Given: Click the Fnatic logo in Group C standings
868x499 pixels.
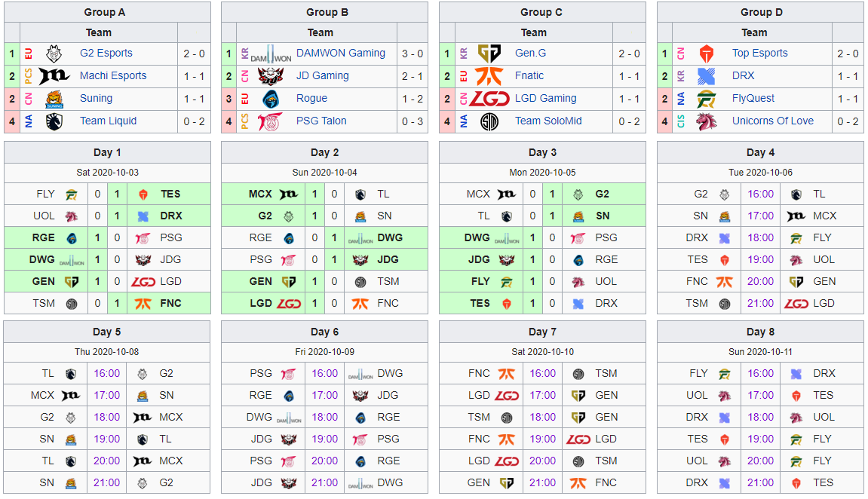Looking at the screenshot, I should pyautogui.click(x=489, y=76).
